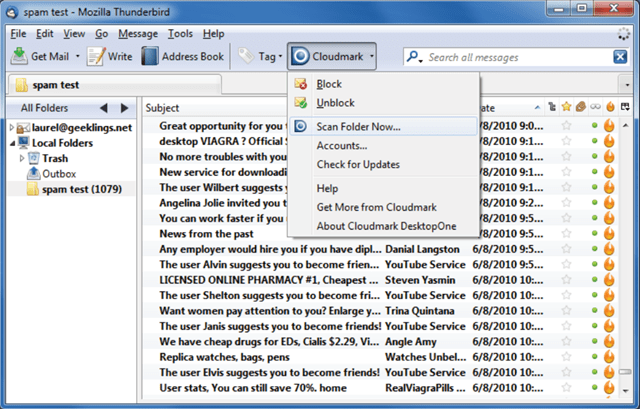This screenshot has height=409, width=640.
Task: Open the View menu
Action: click(74, 34)
